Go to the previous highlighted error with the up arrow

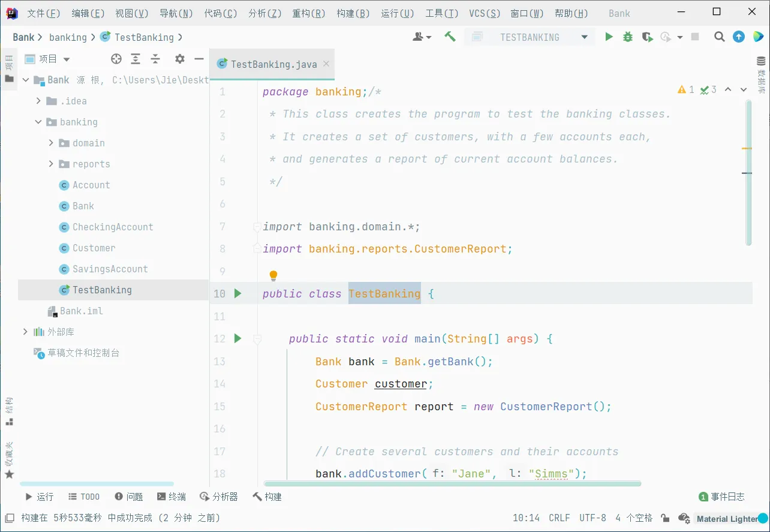pyautogui.click(x=728, y=89)
